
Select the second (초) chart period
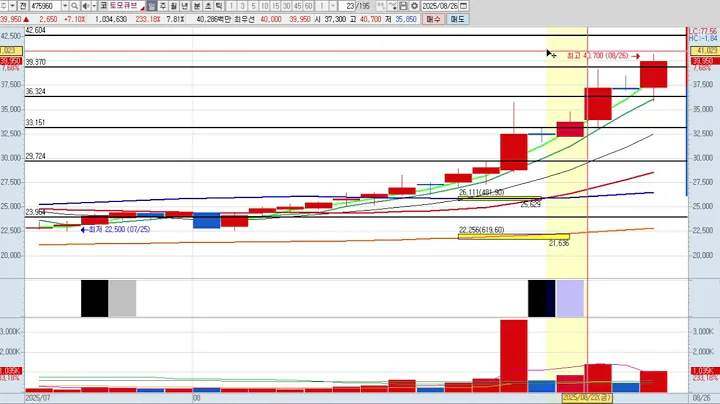[208, 6]
